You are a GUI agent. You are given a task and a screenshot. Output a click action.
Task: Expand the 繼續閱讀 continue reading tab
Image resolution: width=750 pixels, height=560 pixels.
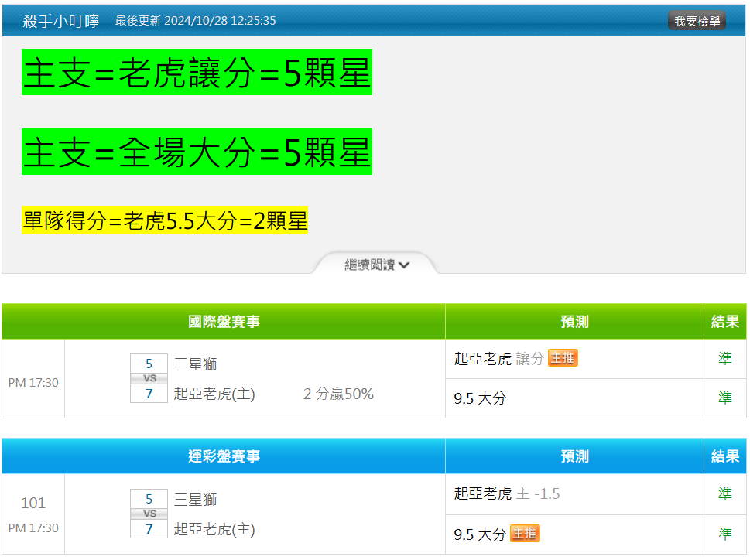coord(376,265)
